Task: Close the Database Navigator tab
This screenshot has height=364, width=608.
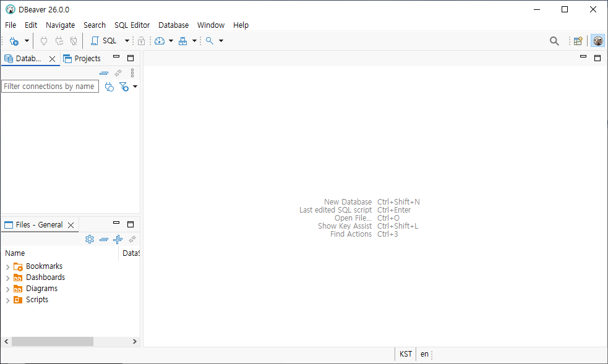Action: click(53, 59)
